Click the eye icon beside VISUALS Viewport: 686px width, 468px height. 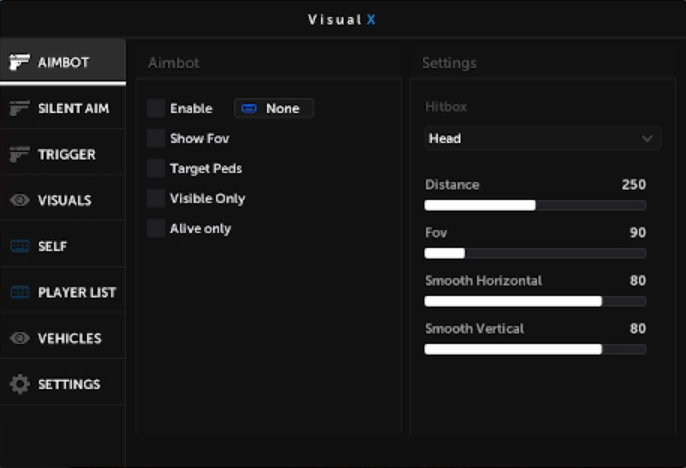pyautogui.click(x=20, y=200)
